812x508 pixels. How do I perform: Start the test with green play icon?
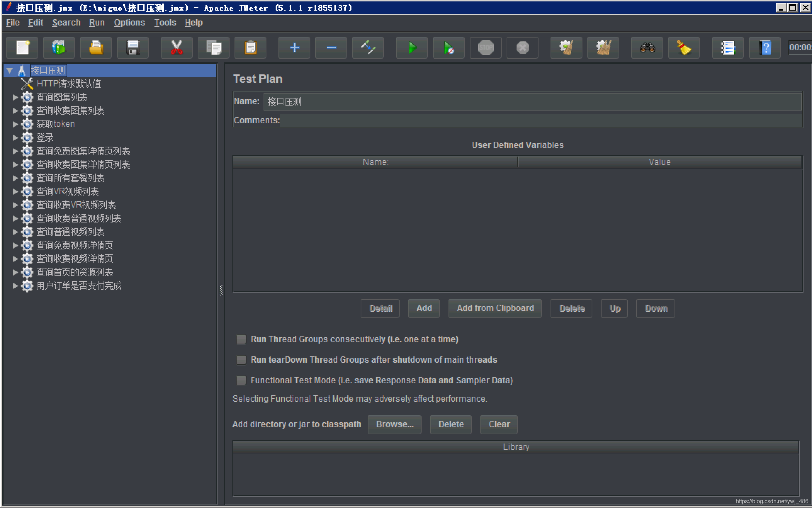(x=412, y=47)
